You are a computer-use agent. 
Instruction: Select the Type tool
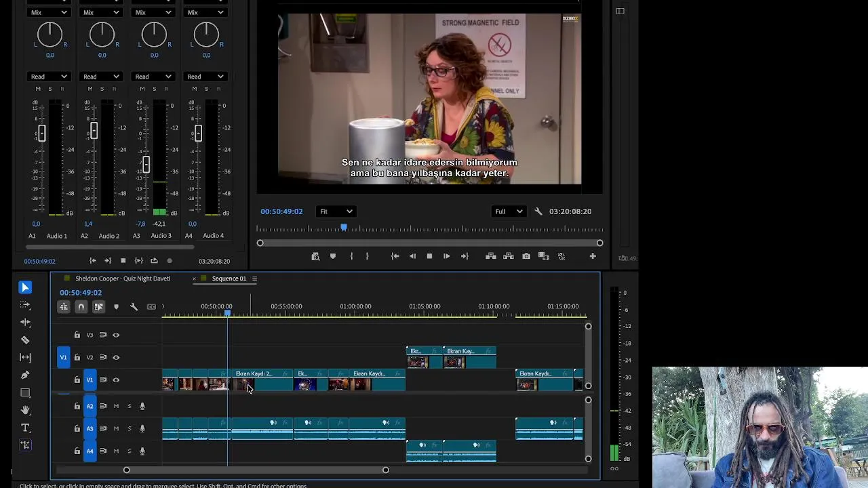pos(25,428)
